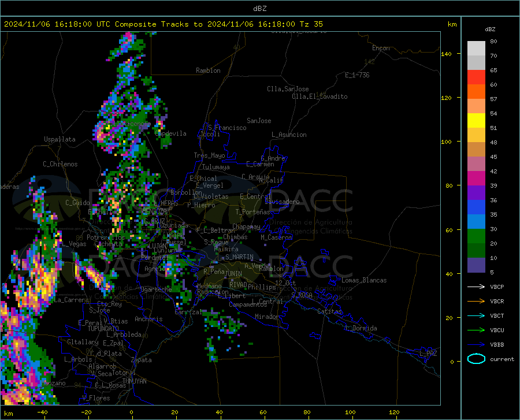
Task: Click the Lomas_Blancas place label
Action: click(364, 280)
